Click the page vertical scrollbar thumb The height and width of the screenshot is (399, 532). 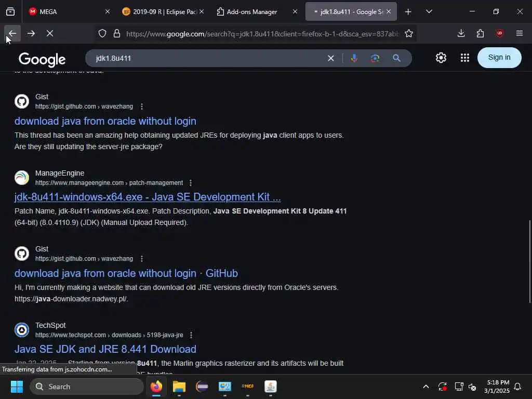click(x=529, y=261)
